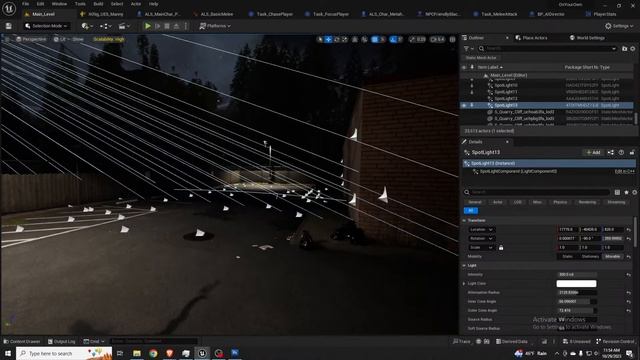This screenshot has width=640, height=360.
Task: Sort Outliner by Item Label column
Action: pyautogui.click(x=490, y=67)
